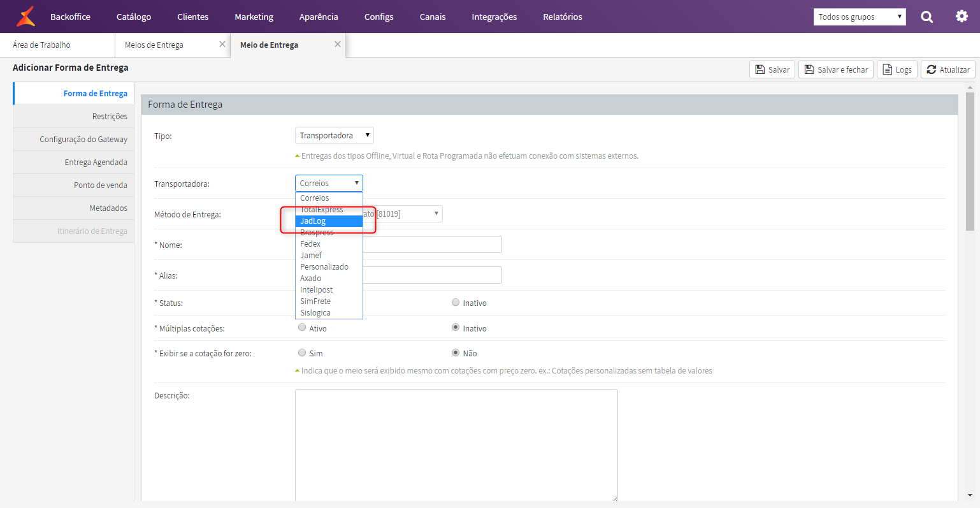Open the Tipo Transportadora dropdown

click(x=335, y=135)
